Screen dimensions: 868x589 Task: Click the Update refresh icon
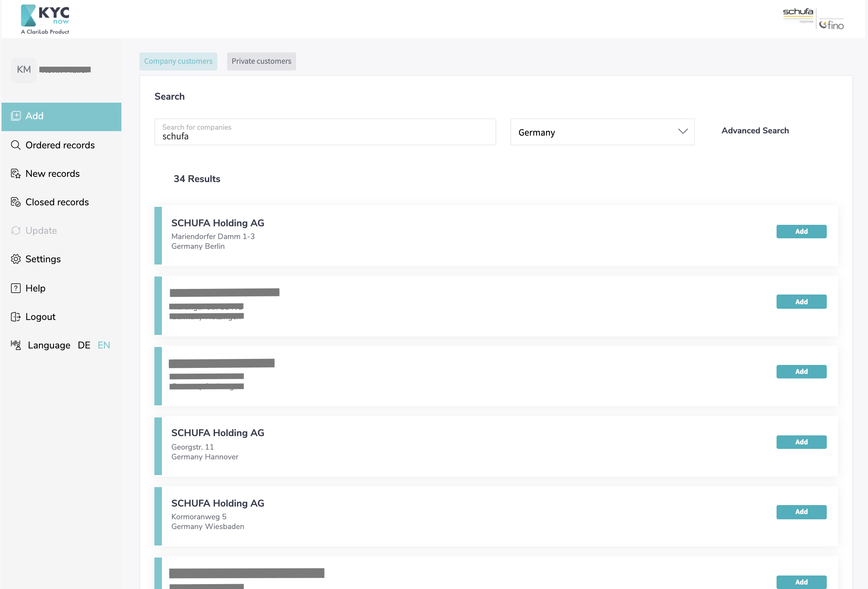click(x=16, y=230)
